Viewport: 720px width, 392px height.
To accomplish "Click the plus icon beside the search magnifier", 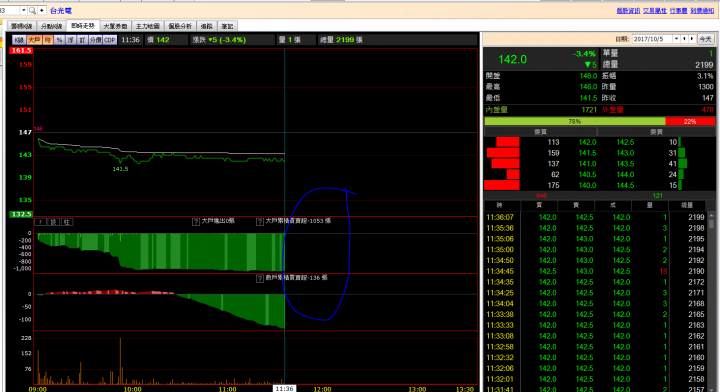I will (x=41, y=10).
